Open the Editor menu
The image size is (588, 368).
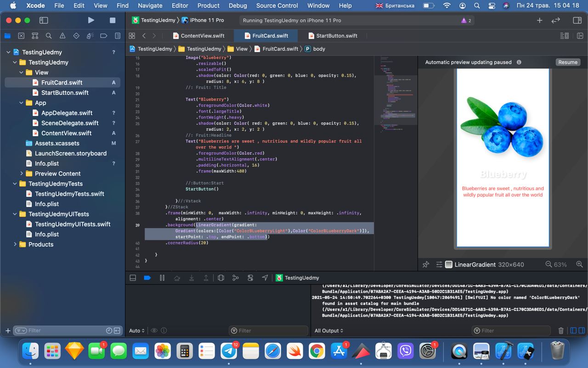point(180,6)
